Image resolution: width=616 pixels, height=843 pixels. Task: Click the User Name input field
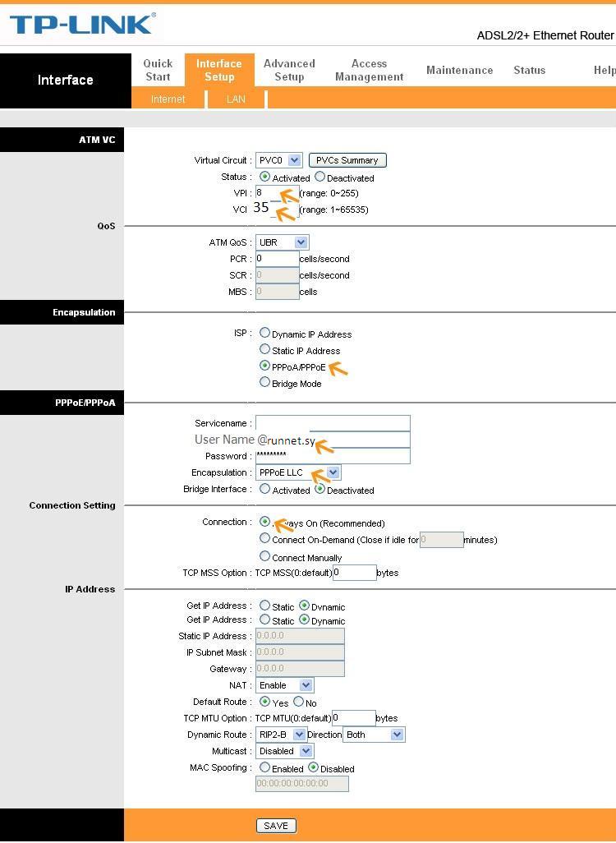[x=333, y=440]
